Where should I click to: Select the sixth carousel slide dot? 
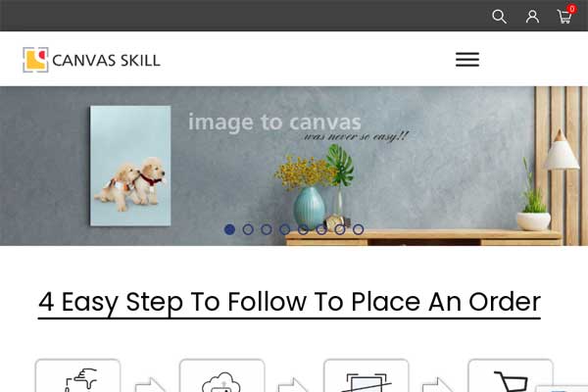[321, 229]
